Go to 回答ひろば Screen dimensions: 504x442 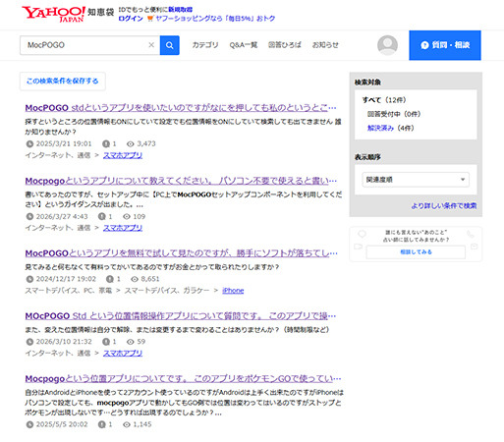coord(285,45)
